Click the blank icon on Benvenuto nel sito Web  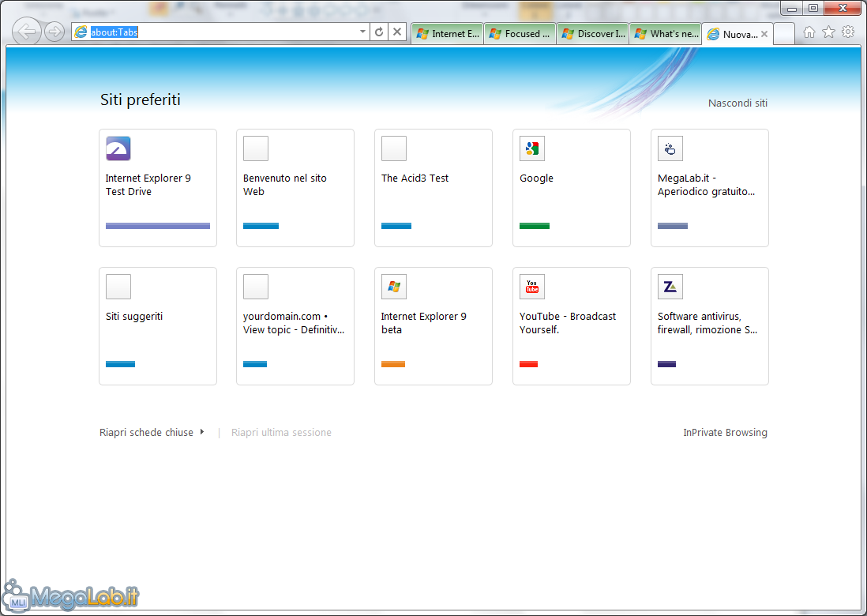coord(256,148)
